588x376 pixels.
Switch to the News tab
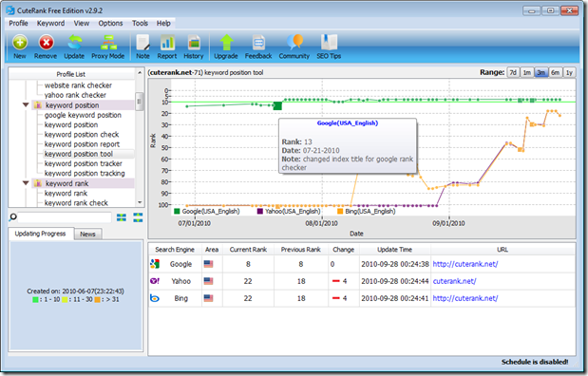click(x=87, y=234)
